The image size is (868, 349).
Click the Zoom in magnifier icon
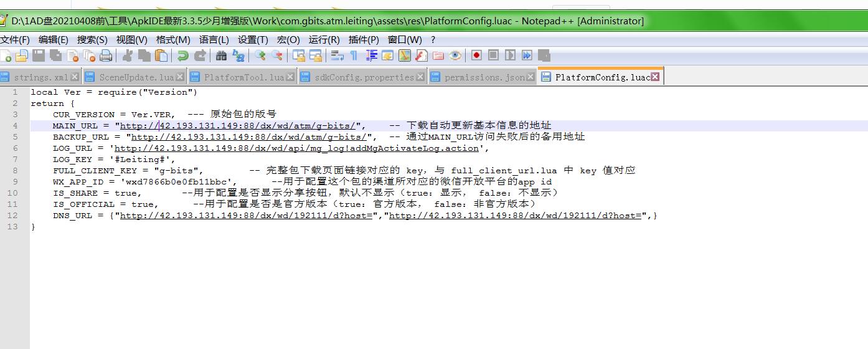(x=260, y=55)
